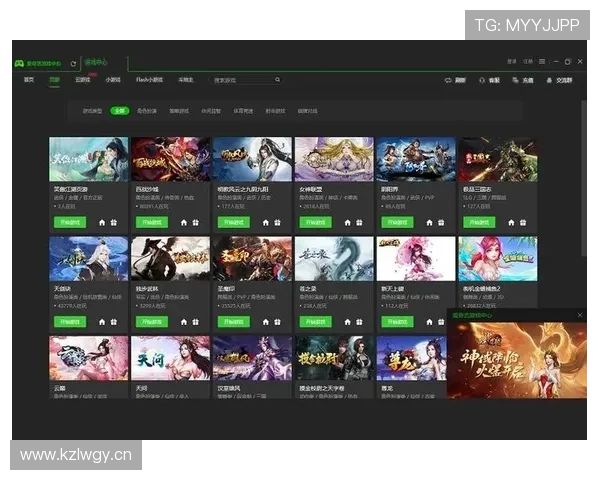The height and width of the screenshot is (480, 600).
Task: Start the 苍之录 game
Action: coord(316,322)
